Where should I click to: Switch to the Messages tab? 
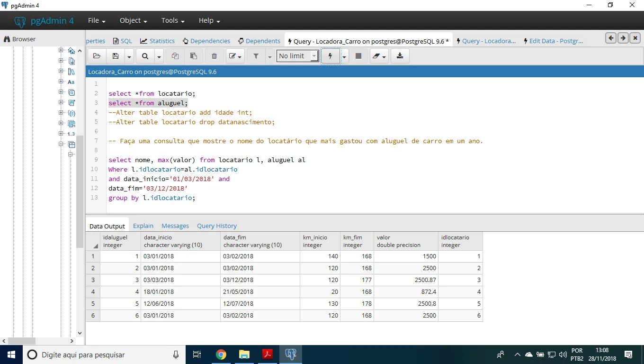tap(175, 226)
